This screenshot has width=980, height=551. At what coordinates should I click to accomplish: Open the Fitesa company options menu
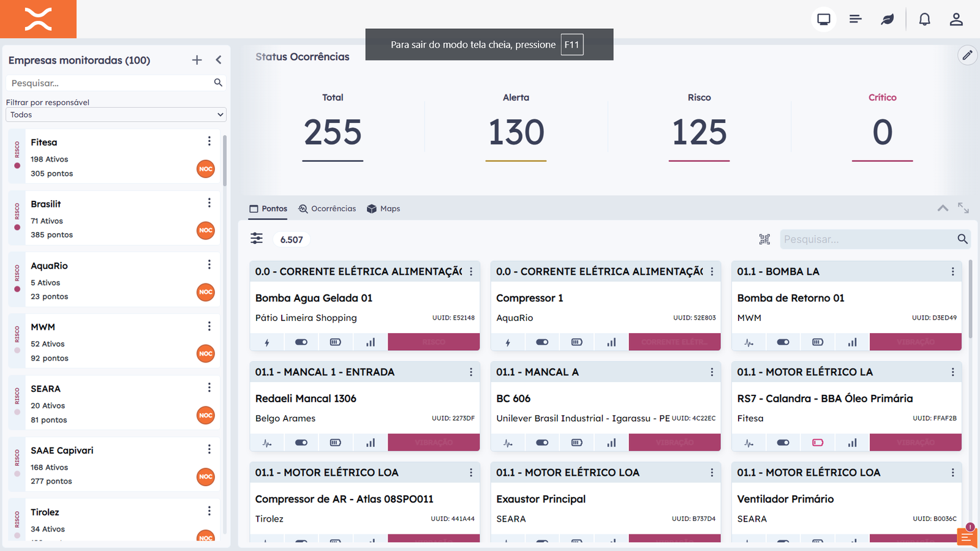209,141
